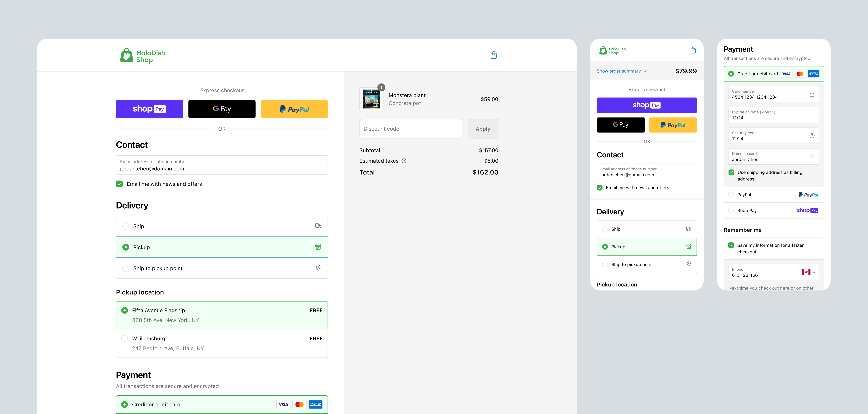Click the HaloDish Shop logo on desktop
The width and height of the screenshot is (868, 414).
coord(143,56)
